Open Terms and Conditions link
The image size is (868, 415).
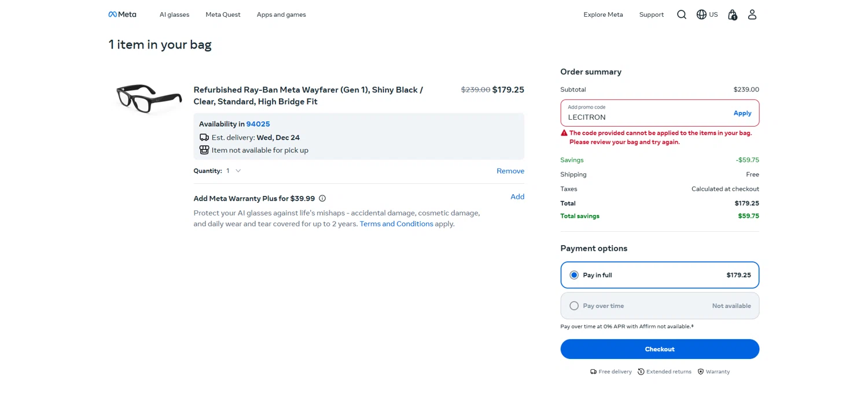[396, 224]
